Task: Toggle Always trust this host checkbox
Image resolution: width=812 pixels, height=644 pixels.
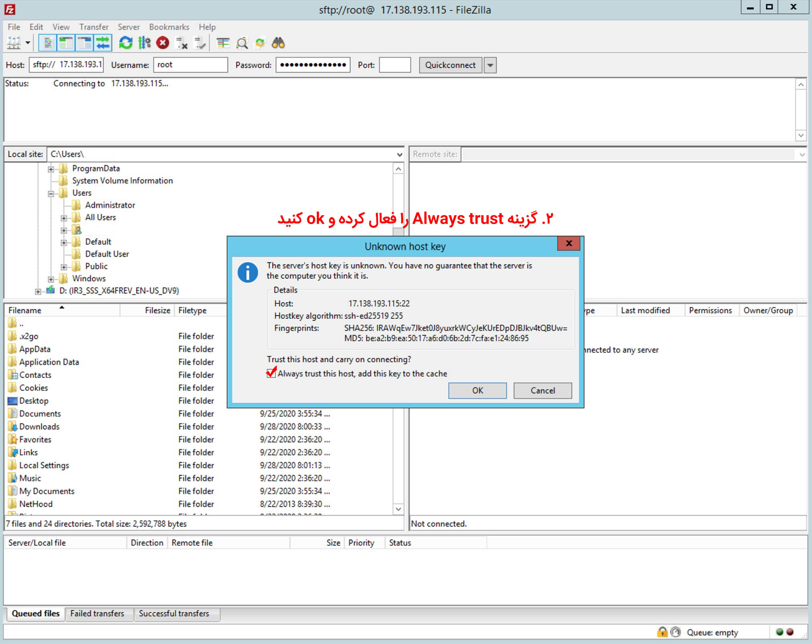Action: click(271, 373)
